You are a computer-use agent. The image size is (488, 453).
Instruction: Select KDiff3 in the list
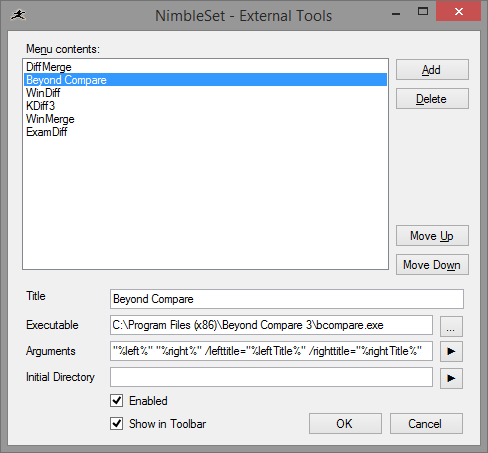pyautogui.click(x=205, y=106)
